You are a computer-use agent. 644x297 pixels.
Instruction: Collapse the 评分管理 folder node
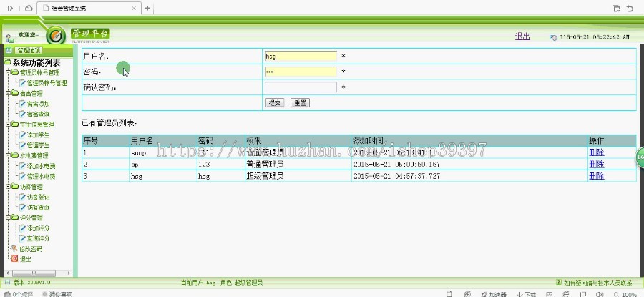[8, 218]
